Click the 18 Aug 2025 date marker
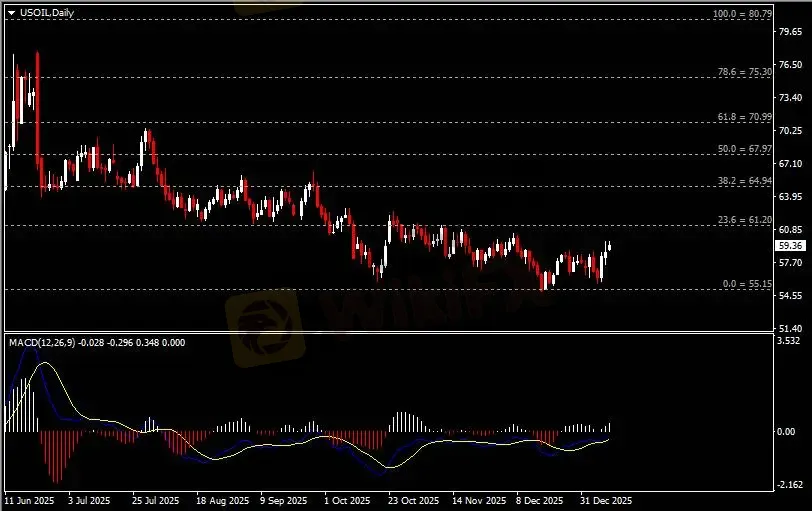Screen dimensions: 812x511 [222, 501]
